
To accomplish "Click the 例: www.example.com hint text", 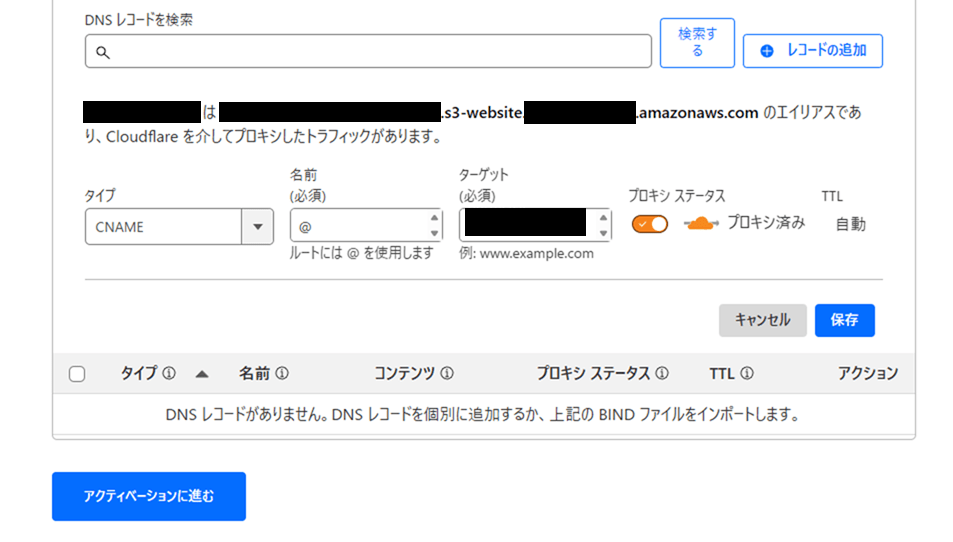I will coord(526,253).
